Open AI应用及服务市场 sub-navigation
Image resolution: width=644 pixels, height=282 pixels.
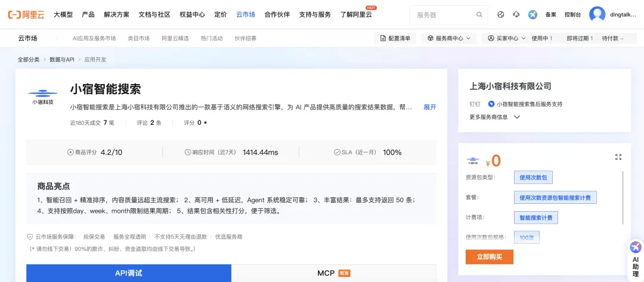tap(94, 38)
